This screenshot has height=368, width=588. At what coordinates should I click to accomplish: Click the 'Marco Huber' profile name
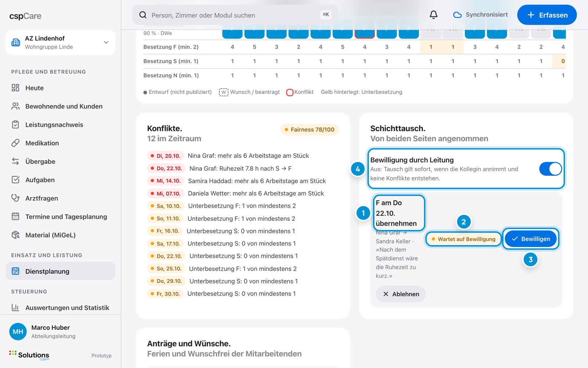pos(51,328)
